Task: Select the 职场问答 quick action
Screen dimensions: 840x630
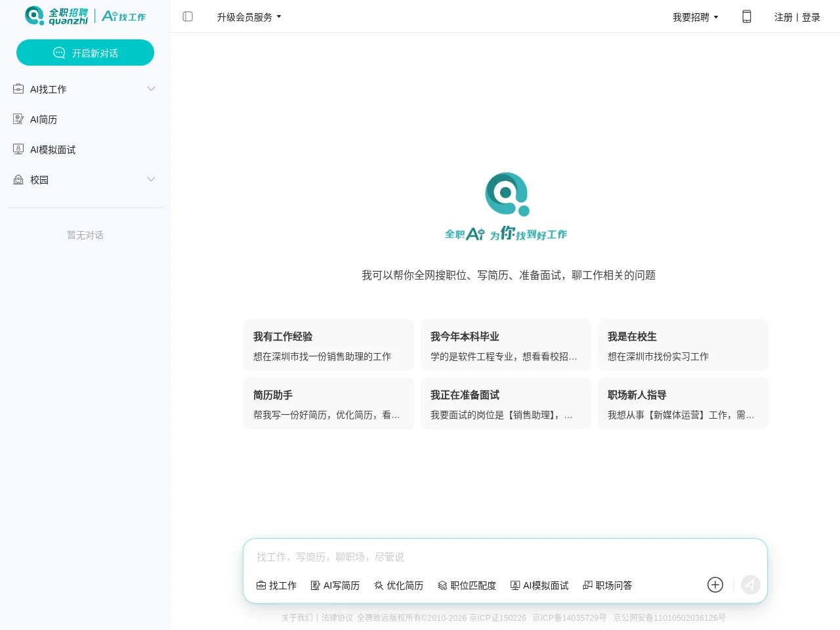Action: [x=608, y=585]
